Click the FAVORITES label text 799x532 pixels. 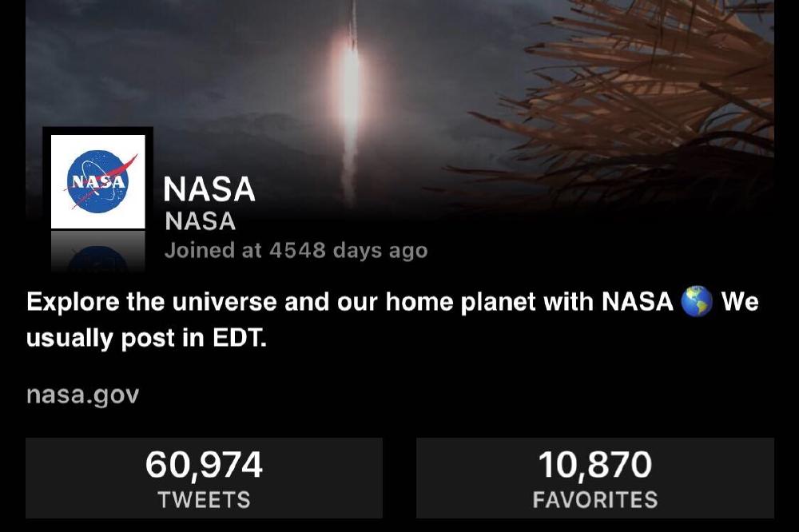[x=595, y=499]
